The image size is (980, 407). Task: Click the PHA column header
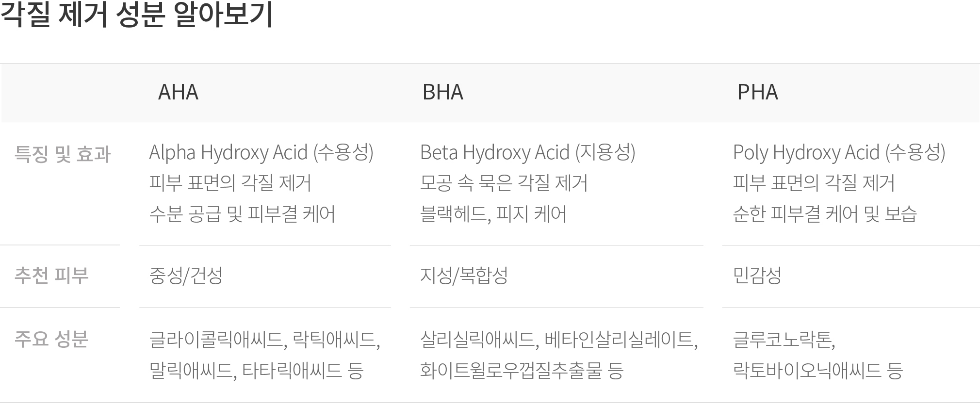(757, 92)
